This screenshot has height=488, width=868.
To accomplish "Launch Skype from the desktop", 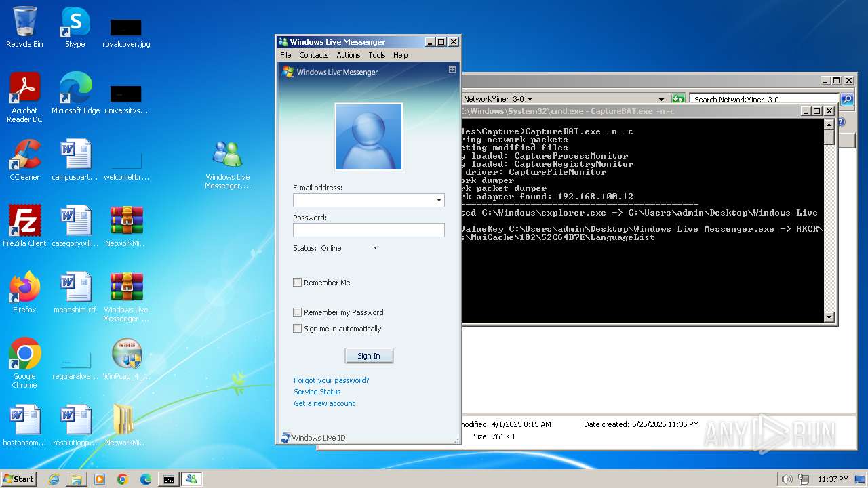I will 75,28.
